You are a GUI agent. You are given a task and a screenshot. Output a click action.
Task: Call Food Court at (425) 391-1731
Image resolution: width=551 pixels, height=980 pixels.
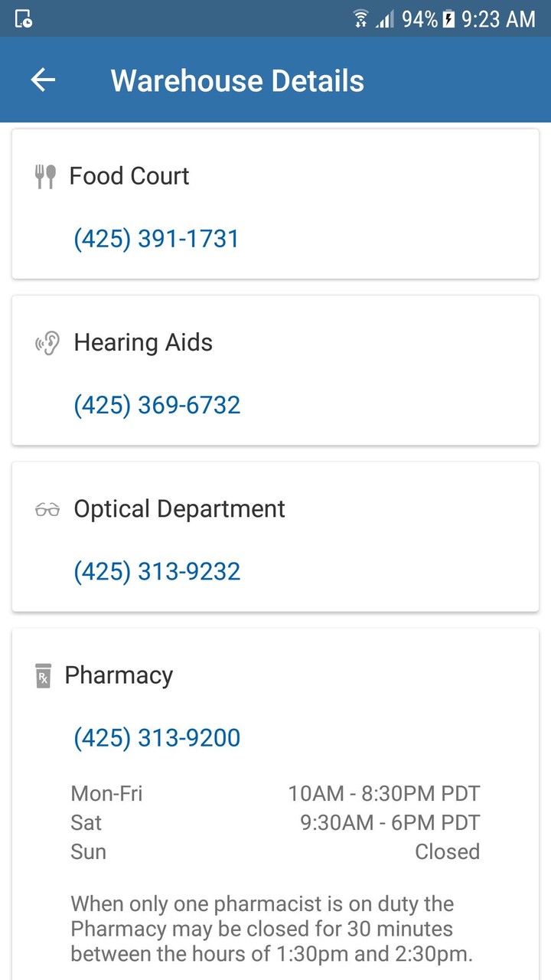[x=156, y=239]
